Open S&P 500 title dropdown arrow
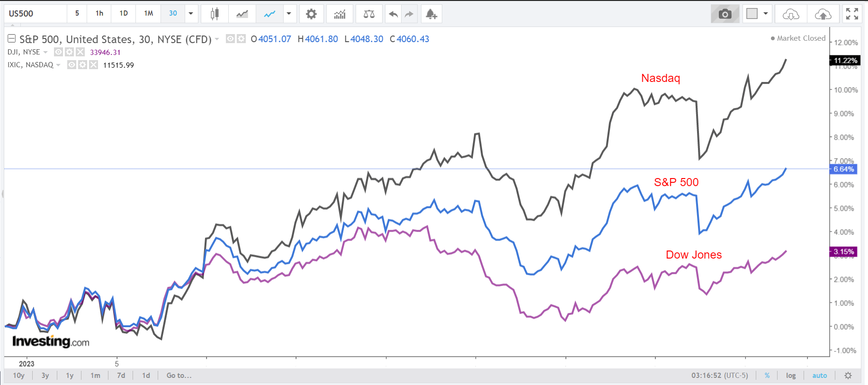The height and width of the screenshot is (385, 868). click(217, 39)
